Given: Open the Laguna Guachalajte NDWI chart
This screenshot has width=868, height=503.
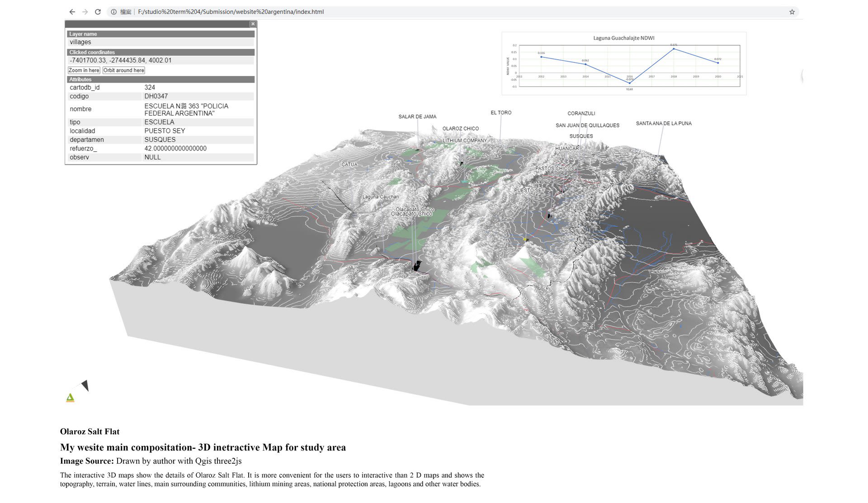Looking at the screenshot, I should coord(624,63).
